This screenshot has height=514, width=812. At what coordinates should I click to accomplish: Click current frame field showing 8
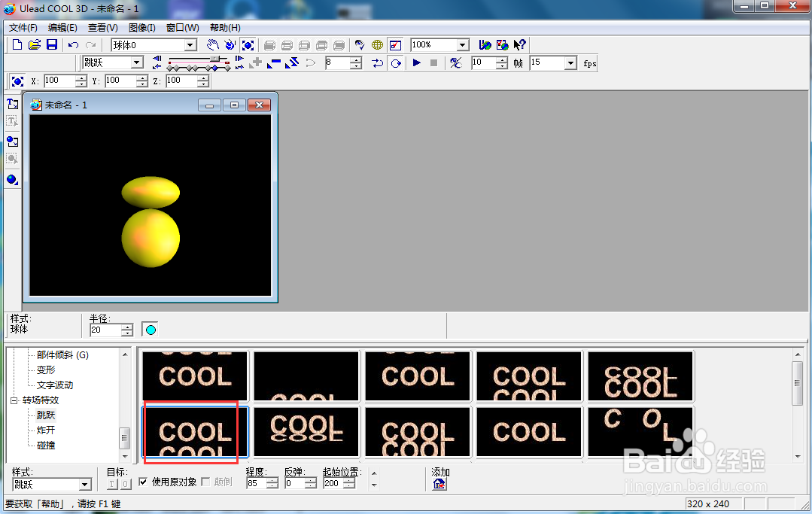click(338, 63)
